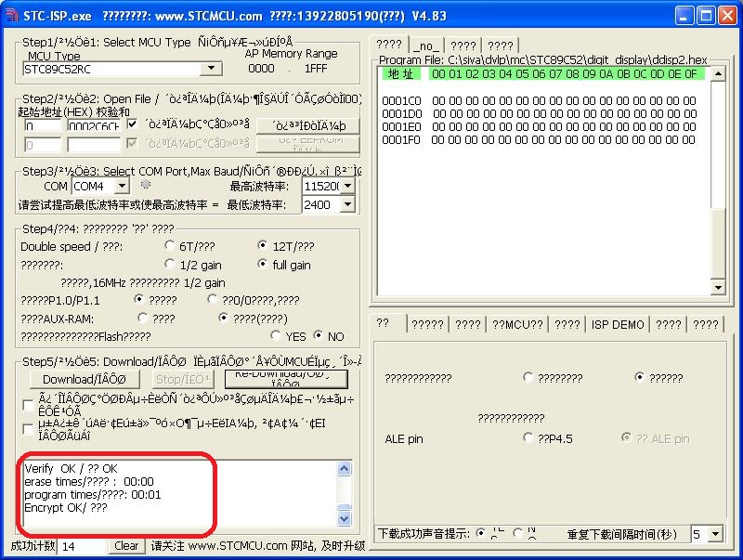Select the ?? tab in the lower right panel
Screen dimensions: 743x560
pos(387,323)
